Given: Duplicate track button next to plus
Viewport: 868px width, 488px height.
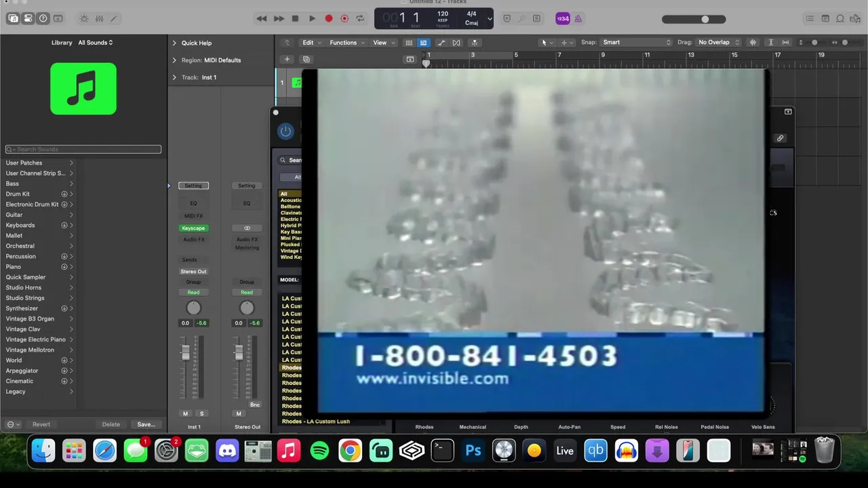Looking at the screenshot, I should [306, 59].
